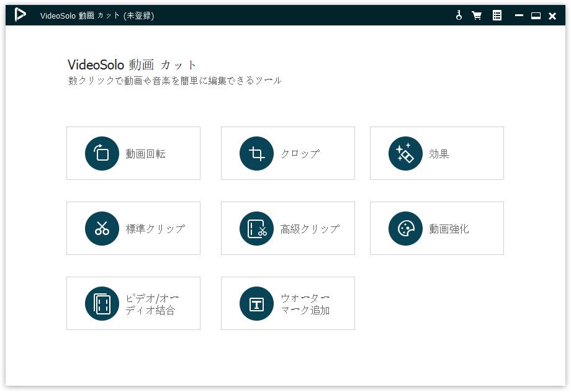Select the magic wand 効果 icon
571x392 pixels.
coord(405,153)
